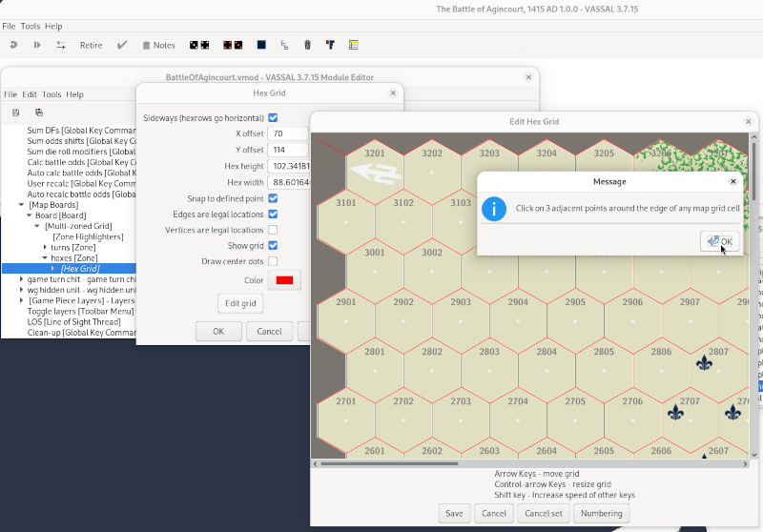Open Tools menu in main VASSAL window
This screenshot has height=532, width=763.
(31, 27)
